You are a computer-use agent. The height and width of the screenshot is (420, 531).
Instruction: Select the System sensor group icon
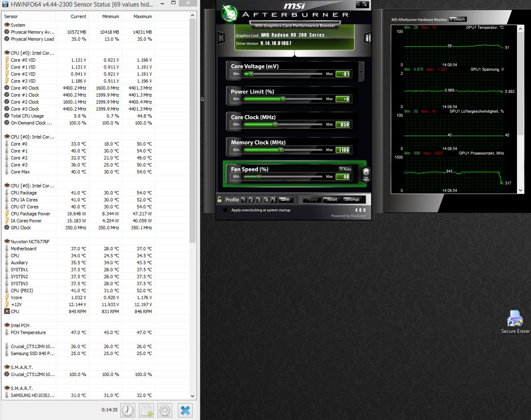7,25
